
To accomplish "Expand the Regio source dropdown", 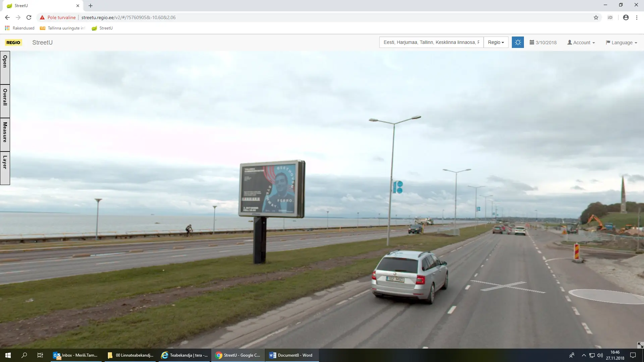I will click(x=496, y=43).
